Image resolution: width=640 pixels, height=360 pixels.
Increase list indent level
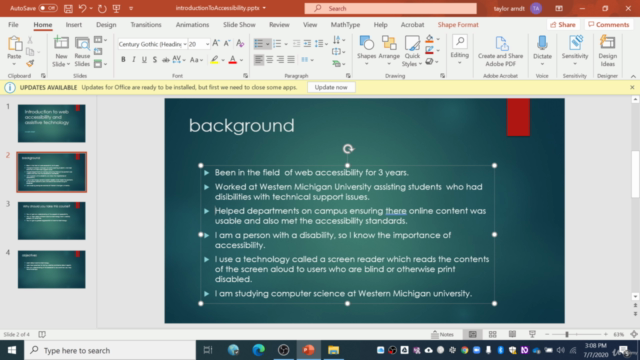307,44
